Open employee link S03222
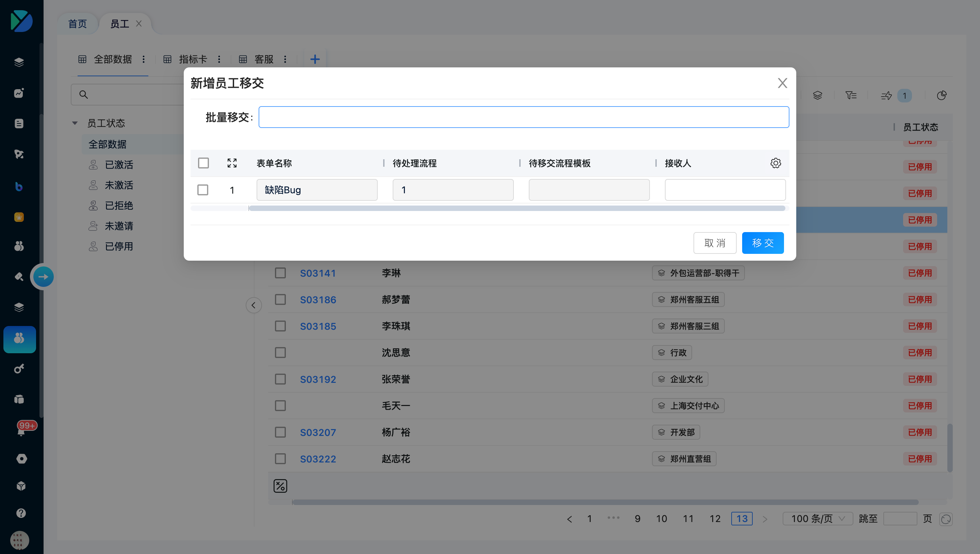The height and width of the screenshot is (554, 980). (318, 459)
